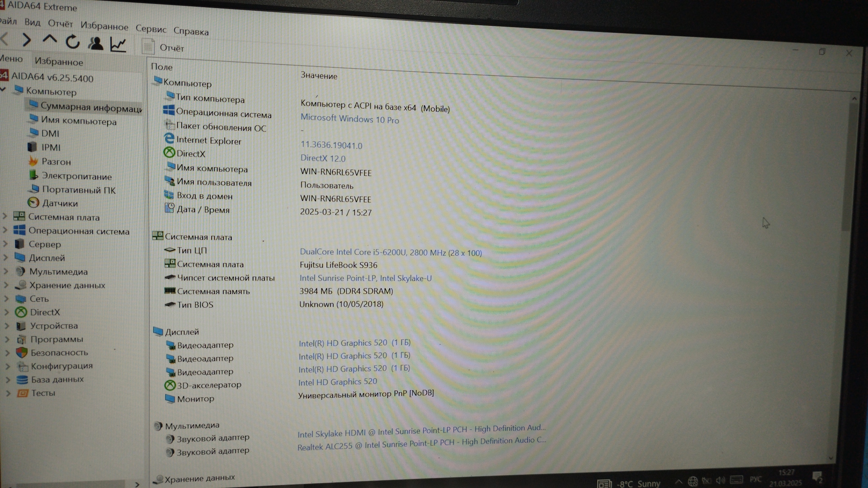
Task: Select Разгон overclock tree item
Action: pyautogui.click(x=56, y=162)
